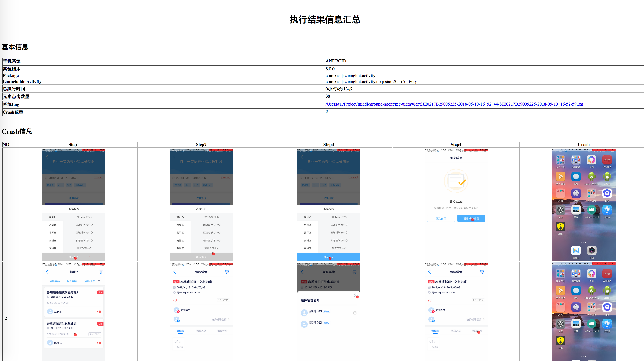Viewport: 644px width, 361px height.
Task: Click the VMALL 华为商城 icon in row 1 Crash
Action: [x=607, y=160]
